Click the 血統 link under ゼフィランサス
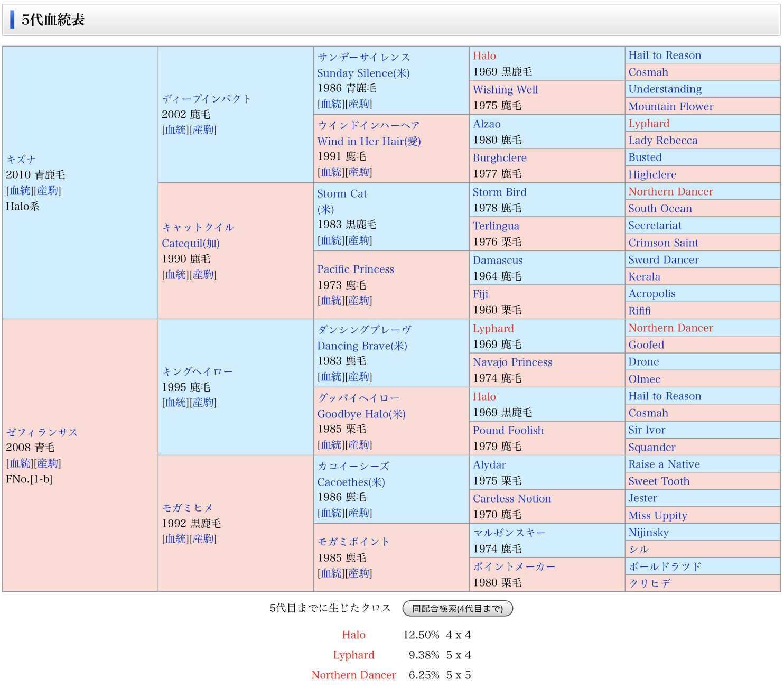The height and width of the screenshot is (688, 784). click(x=20, y=463)
